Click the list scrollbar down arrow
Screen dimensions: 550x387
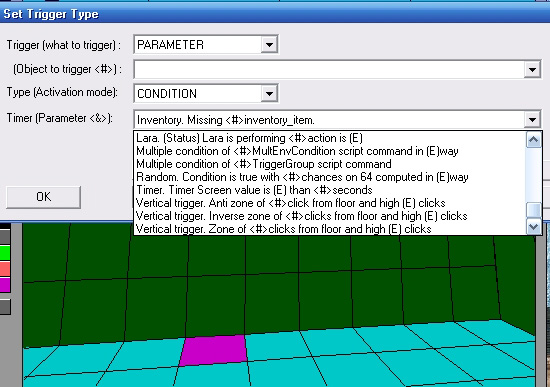point(534,227)
